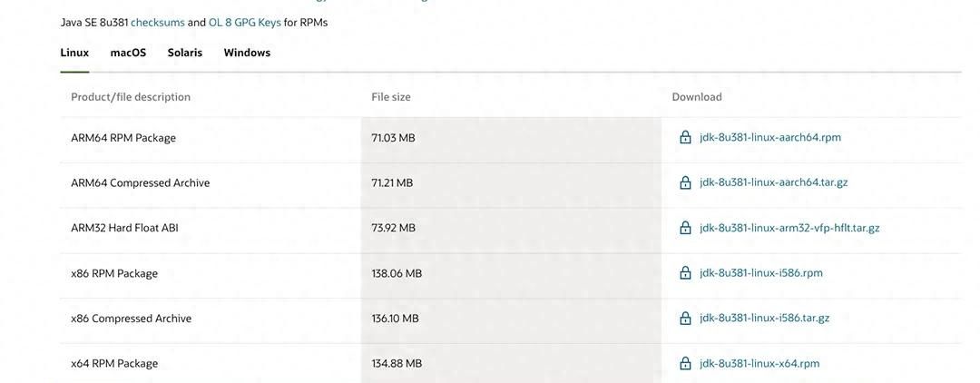This screenshot has height=383, width=980.
Task: Click lock icon beside jdk-8u381-linux-i586.tar.gz
Action: coord(686,319)
